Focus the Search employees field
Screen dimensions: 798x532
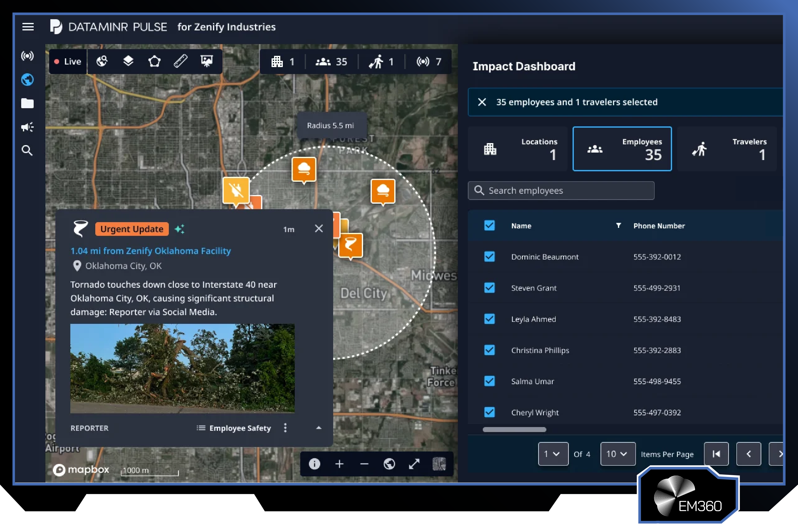point(561,190)
